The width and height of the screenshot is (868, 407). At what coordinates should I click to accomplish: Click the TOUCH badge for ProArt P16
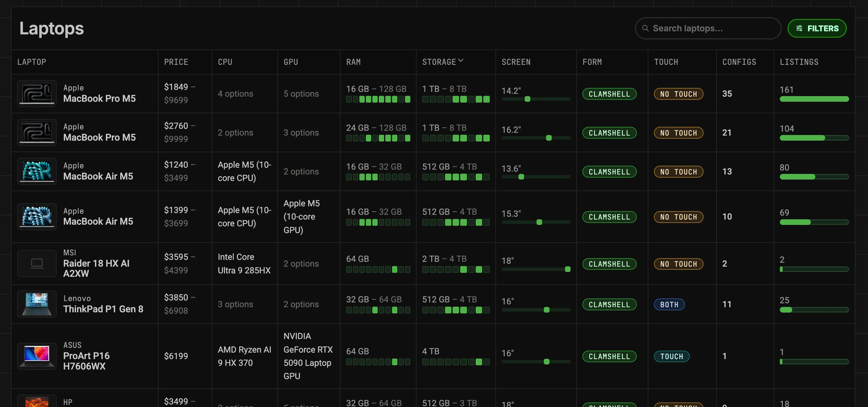[671, 357]
